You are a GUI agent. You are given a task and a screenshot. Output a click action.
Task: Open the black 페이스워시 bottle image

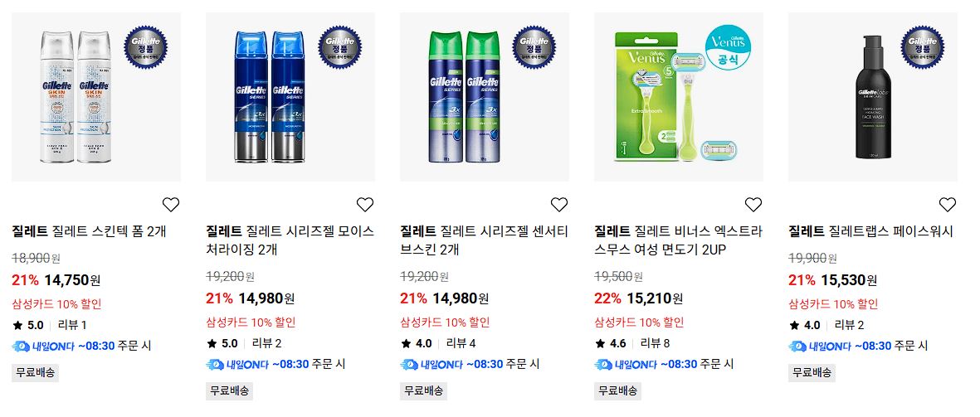click(873, 97)
